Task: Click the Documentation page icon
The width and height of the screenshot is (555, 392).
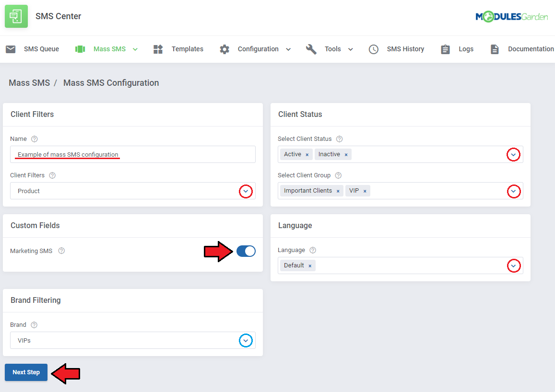Action: coord(495,49)
